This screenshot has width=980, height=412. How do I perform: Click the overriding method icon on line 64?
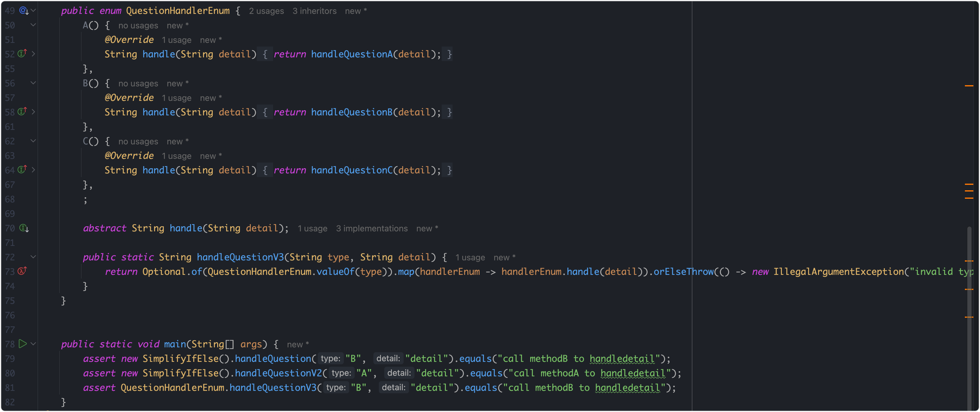click(x=22, y=170)
